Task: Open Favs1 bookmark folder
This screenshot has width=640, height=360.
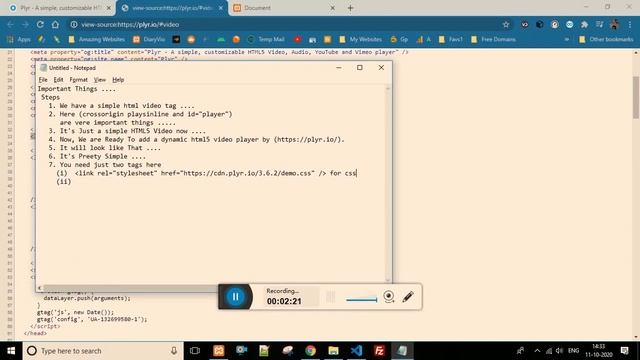Action: (x=451, y=39)
